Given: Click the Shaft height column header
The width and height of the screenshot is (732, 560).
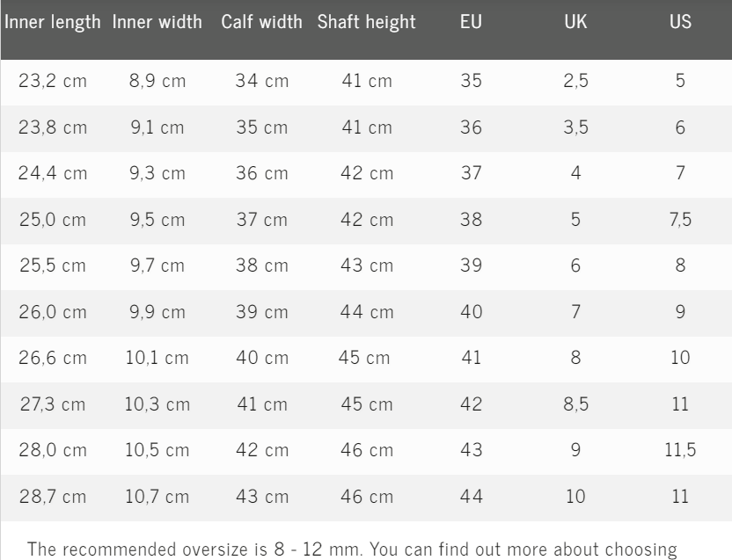Looking at the screenshot, I should (x=366, y=23).
